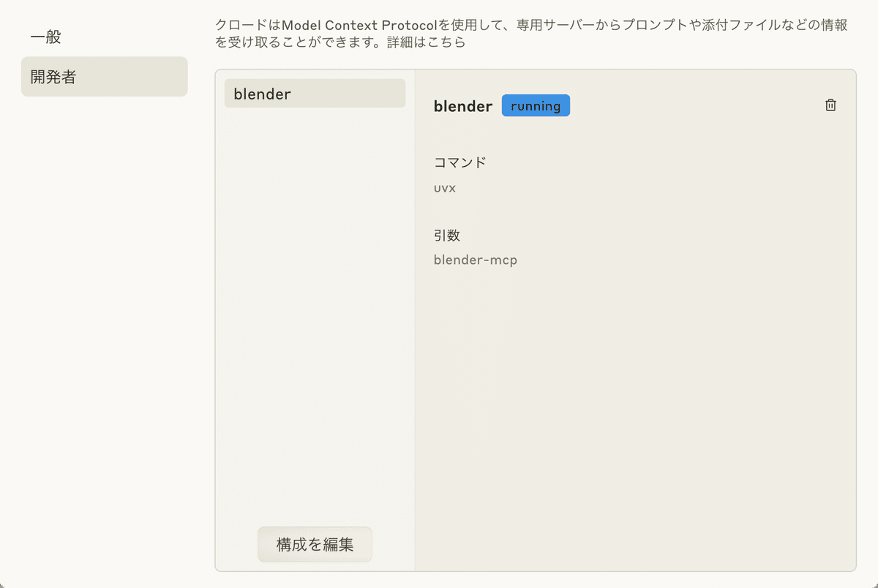Return to general settings via 一般
This screenshot has width=878, height=588.
(x=45, y=37)
